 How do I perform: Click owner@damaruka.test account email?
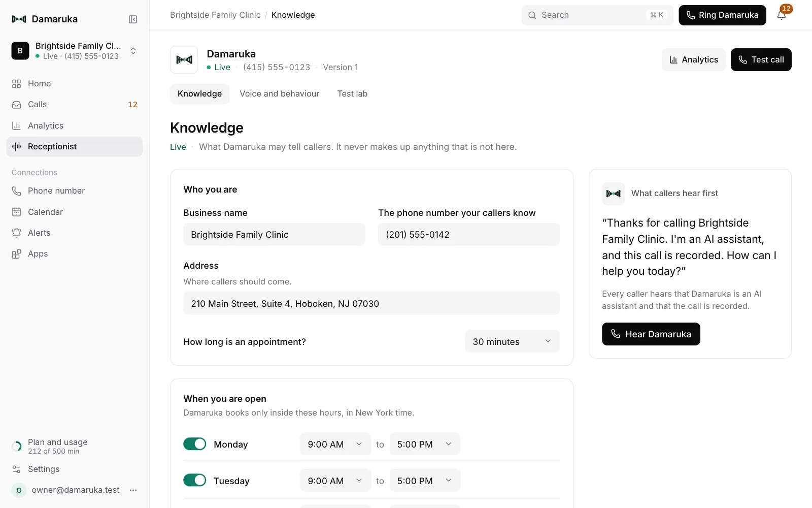[x=76, y=490]
